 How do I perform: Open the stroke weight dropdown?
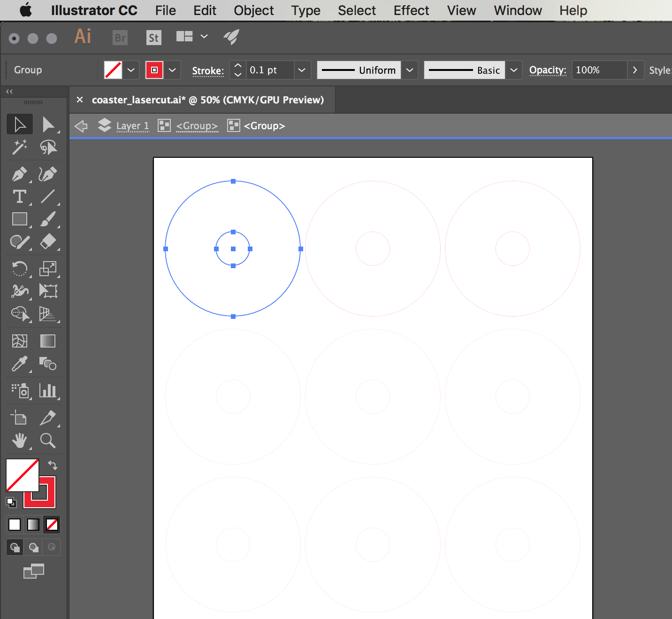click(302, 70)
